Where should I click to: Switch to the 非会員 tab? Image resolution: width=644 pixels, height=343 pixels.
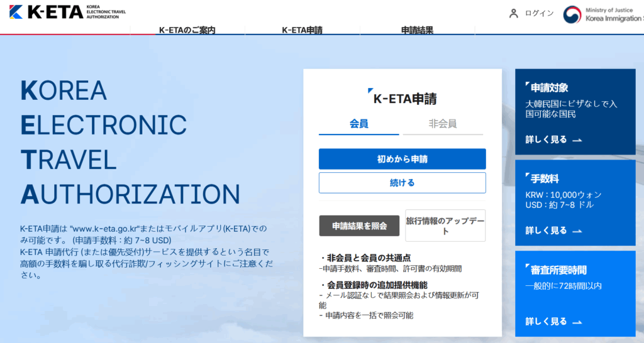coord(443,124)
